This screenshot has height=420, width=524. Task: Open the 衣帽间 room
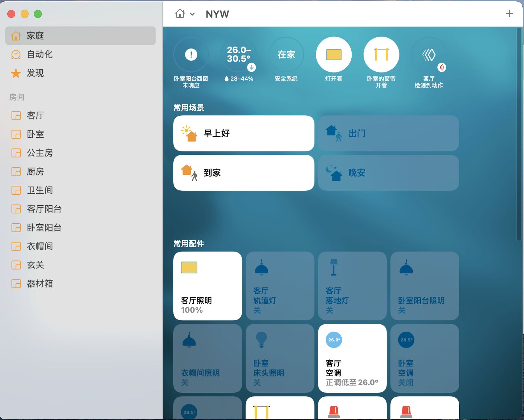point(80,246)
